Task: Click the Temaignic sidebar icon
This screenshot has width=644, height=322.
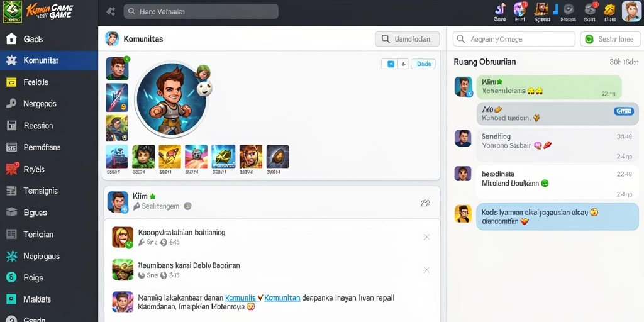Action: (x=11, y=191)
